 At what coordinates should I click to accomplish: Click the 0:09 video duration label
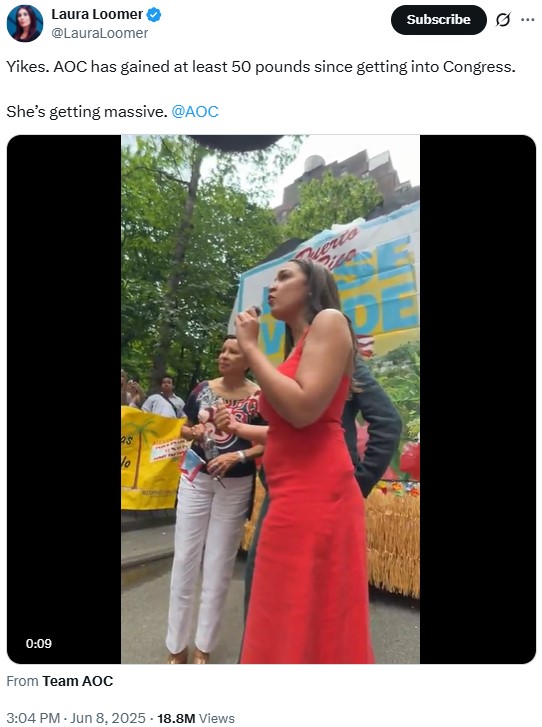39,644
